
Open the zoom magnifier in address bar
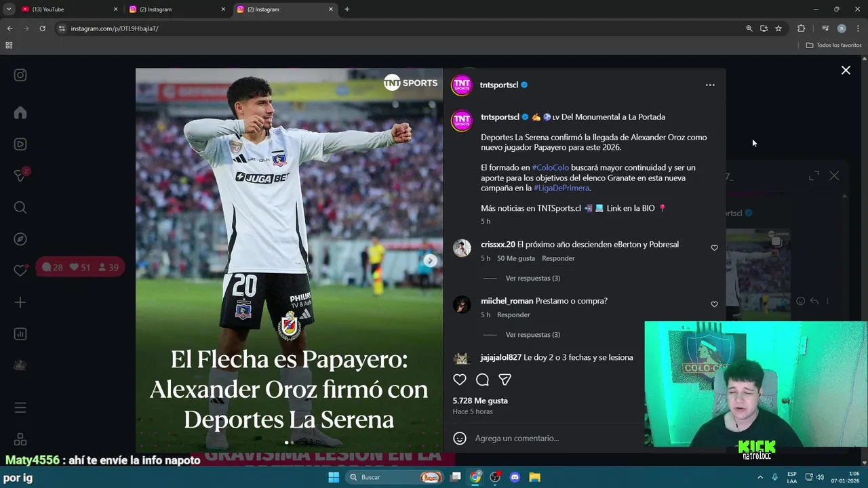pos(749,28)
